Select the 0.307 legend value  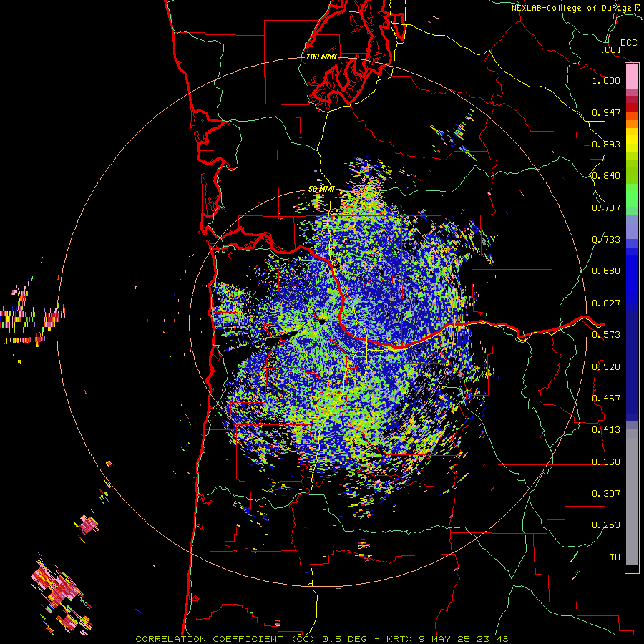click(x=606, y=494)
